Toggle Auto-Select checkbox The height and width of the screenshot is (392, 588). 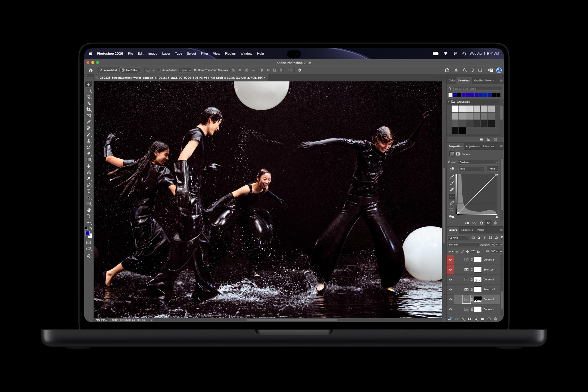click(159, 70)
